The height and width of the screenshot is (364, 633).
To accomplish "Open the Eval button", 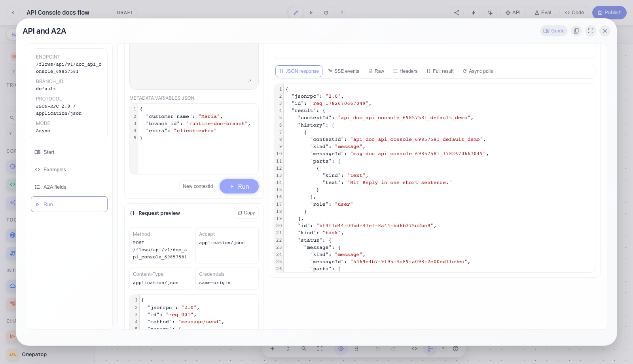I will coord(543,13).
